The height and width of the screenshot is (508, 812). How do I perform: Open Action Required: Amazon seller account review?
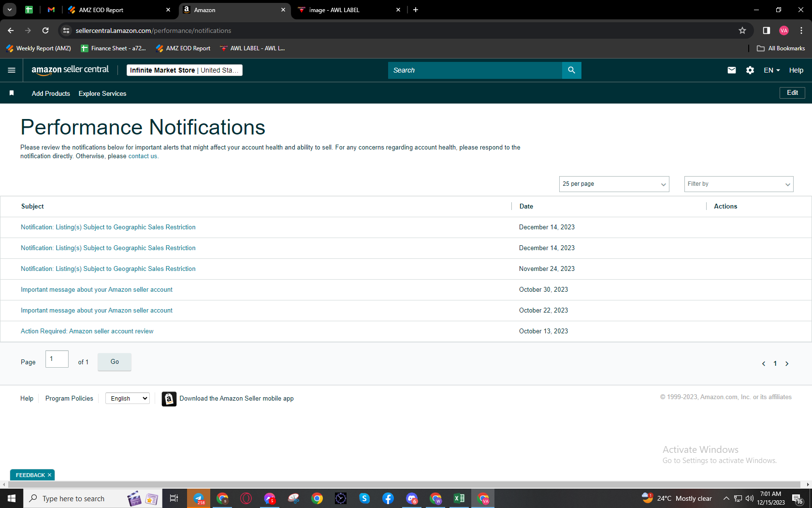pyautogui.click(x=87, y=331)
